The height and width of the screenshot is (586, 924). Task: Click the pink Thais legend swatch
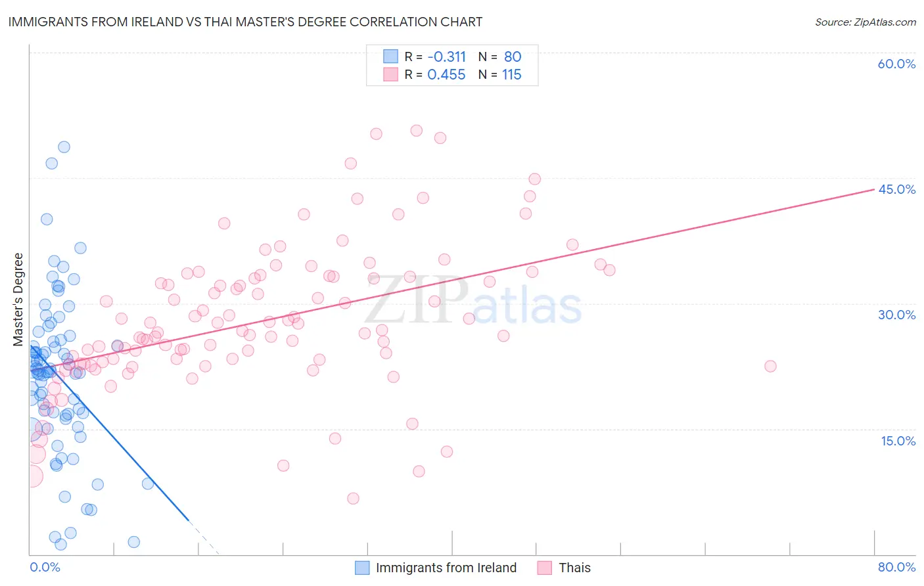click(545, 568)
